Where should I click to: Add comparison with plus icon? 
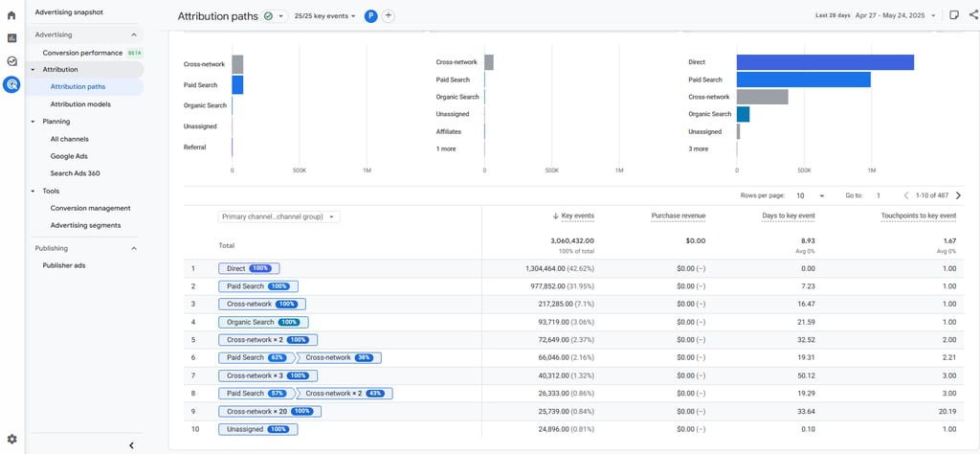(389, 16)
